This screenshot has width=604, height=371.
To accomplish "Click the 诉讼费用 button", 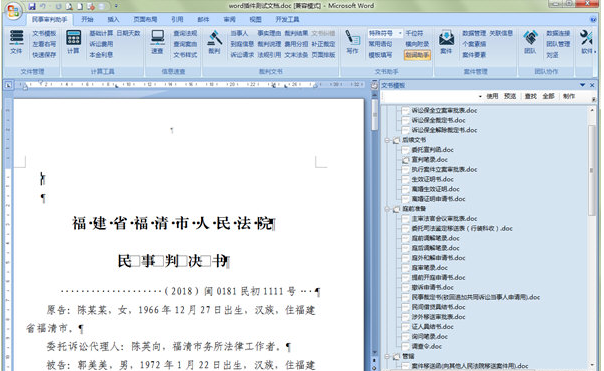I will 101,44.
